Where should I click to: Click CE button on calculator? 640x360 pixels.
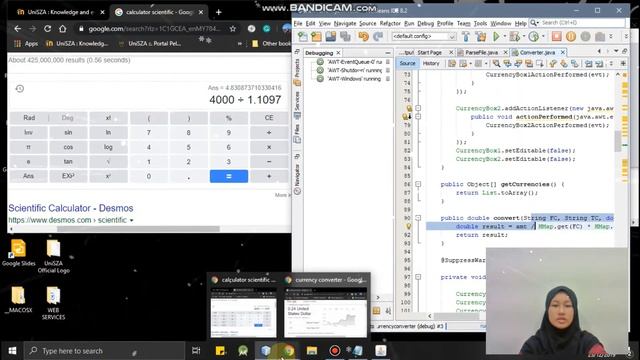pyautogui.click(x=269, y=118)
